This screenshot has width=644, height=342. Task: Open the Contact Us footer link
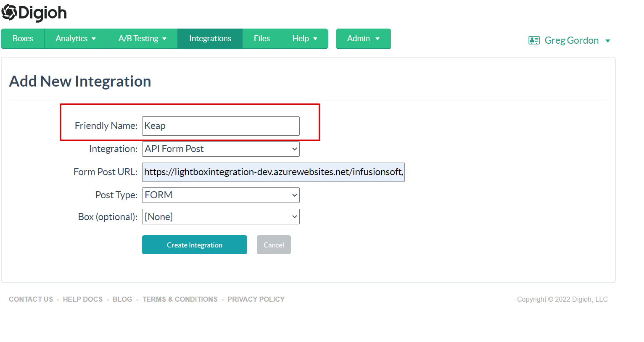coord(31,299)
